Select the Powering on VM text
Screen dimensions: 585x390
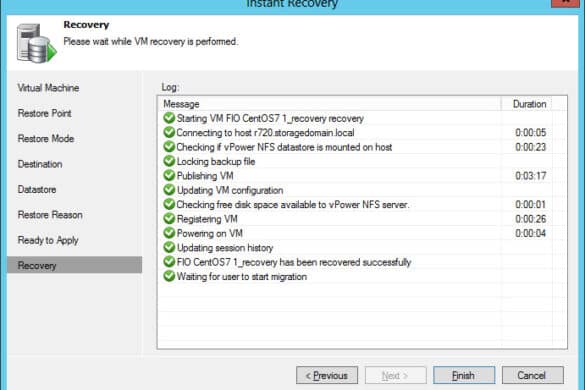point(210,234)
